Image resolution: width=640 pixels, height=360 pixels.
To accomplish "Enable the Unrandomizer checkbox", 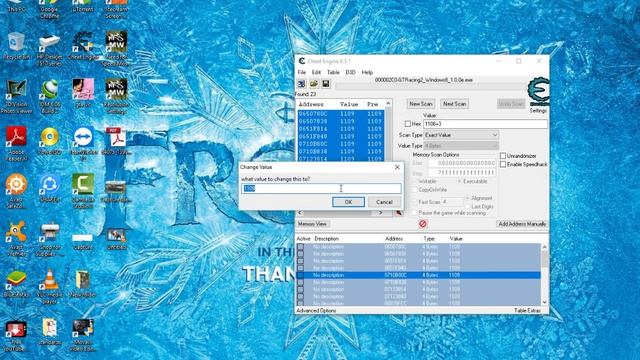I will (x=503, y=156).
